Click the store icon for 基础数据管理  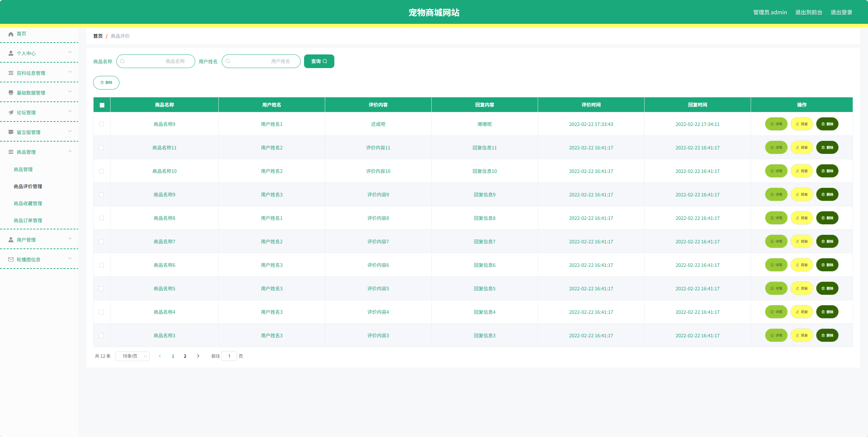pyautogui.click(x=11, y=93)
